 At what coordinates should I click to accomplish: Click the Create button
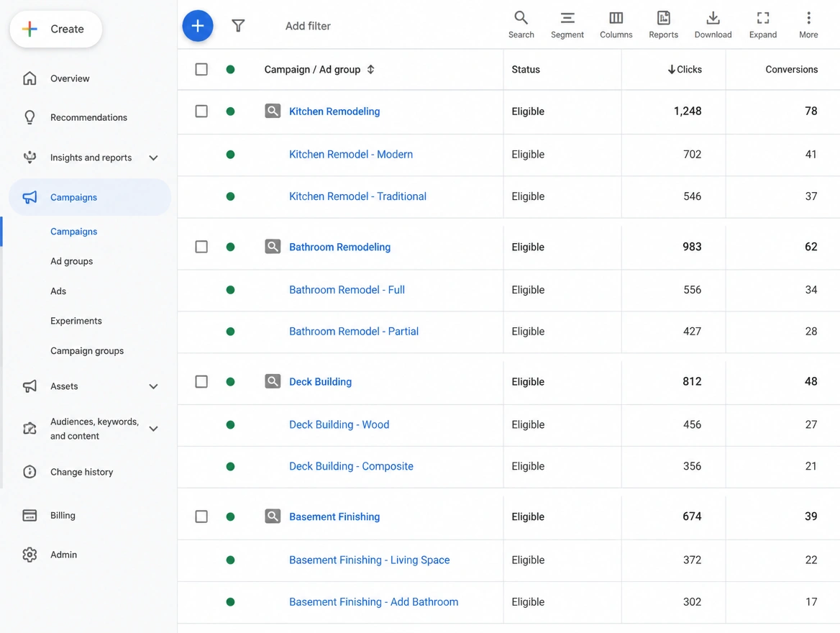click(x=55, y=29)
